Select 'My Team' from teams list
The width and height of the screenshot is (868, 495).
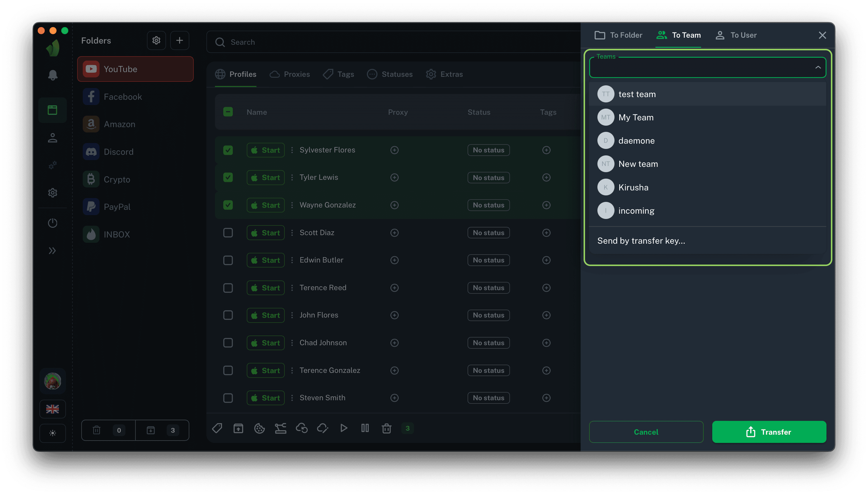click(636, 117)
